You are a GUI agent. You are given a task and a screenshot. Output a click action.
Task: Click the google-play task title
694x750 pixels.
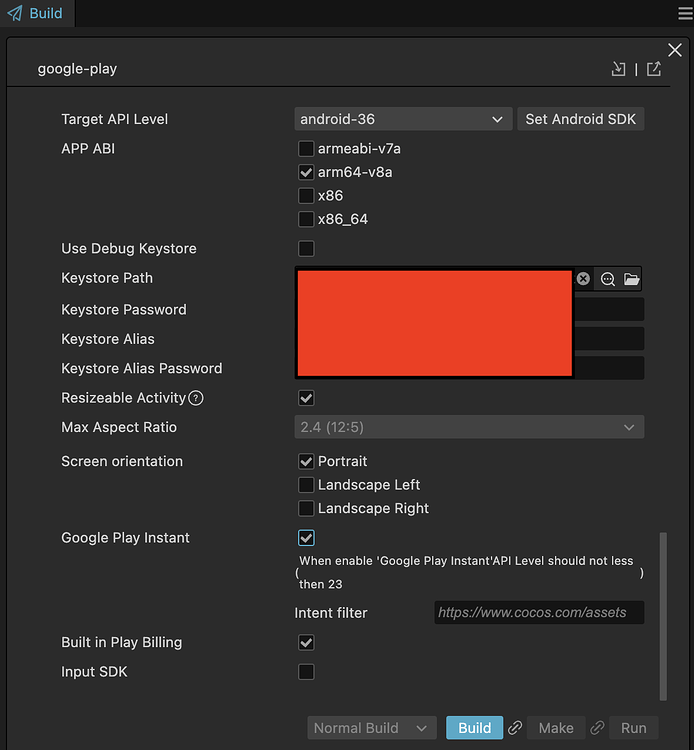coord(77,69)
